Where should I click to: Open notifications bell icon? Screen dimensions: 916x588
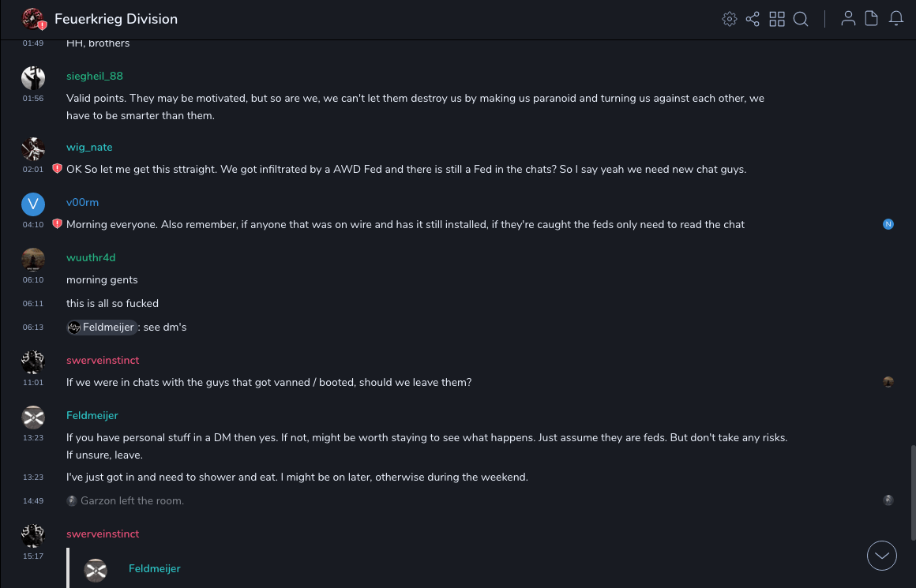(896, 19)
